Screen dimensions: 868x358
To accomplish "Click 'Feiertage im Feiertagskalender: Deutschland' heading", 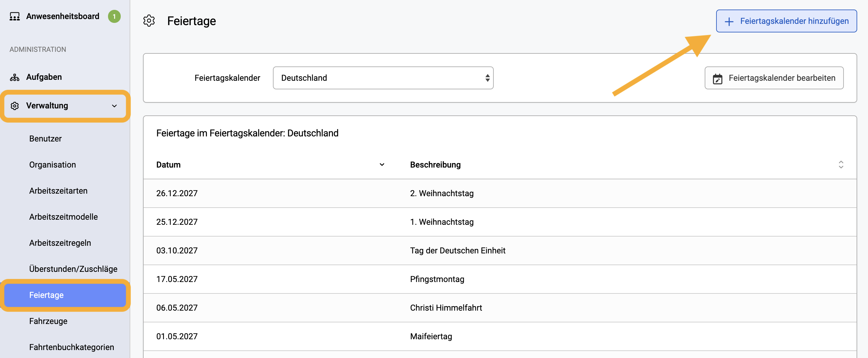I will tap(247, 133).
